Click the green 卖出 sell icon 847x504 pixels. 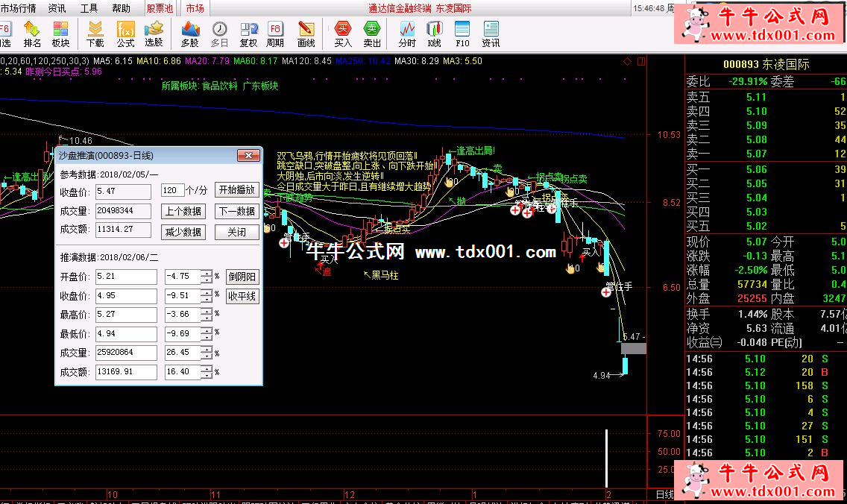coord(372,34)
